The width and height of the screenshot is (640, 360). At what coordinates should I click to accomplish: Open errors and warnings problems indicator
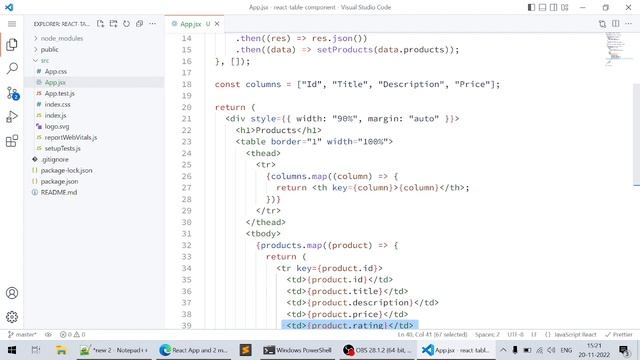click(x=73, y=334)
